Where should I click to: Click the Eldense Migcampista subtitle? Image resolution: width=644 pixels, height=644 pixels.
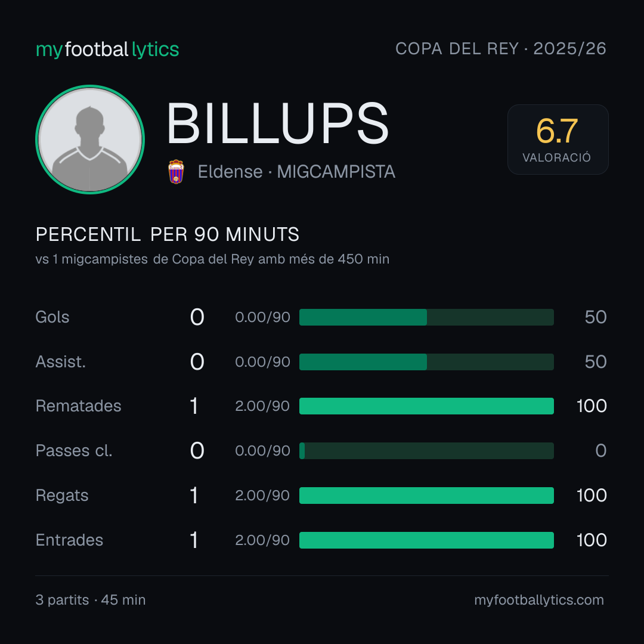coord(296,172)
